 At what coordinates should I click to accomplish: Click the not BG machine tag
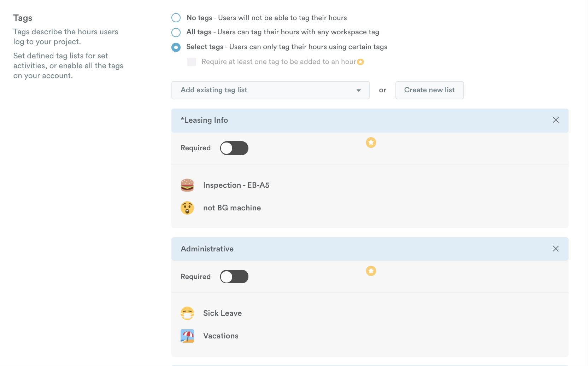(232, 208)
